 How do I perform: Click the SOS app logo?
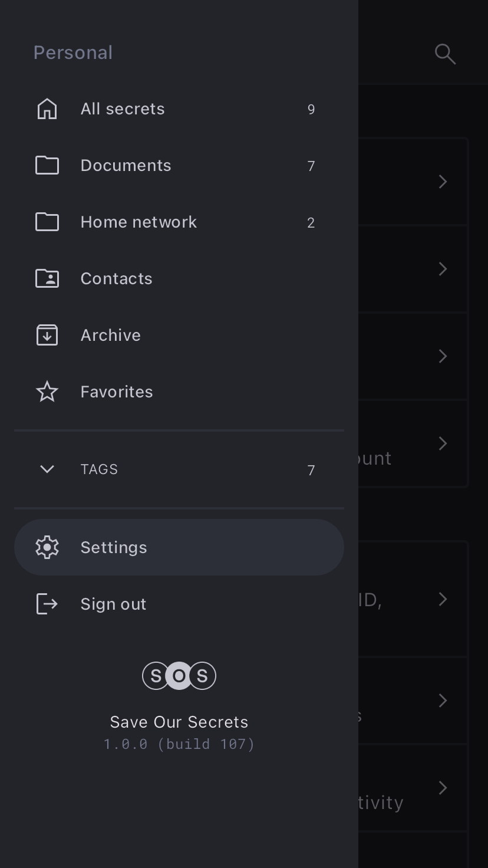coord(179,676)
